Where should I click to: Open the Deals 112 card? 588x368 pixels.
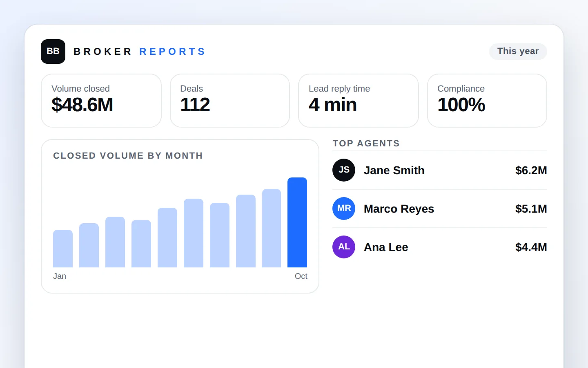click(x=230, y=101)
